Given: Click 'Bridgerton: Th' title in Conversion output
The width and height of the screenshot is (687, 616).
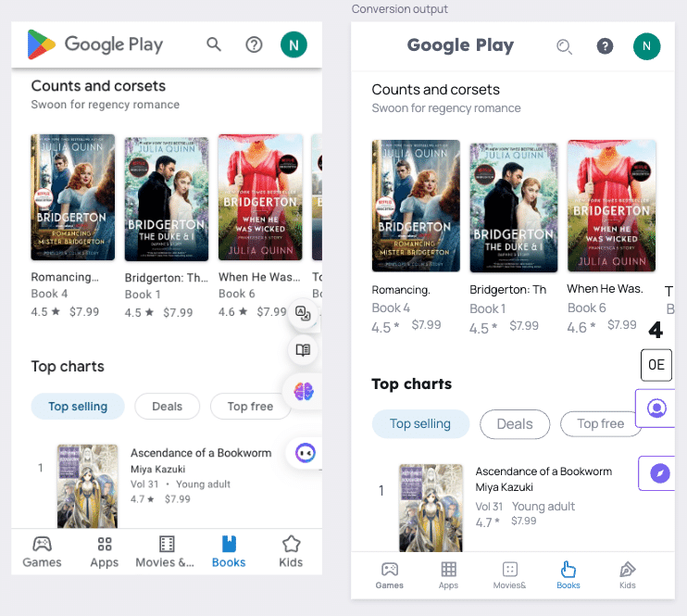Looking at the screenshot, I should tap(507, 290).
